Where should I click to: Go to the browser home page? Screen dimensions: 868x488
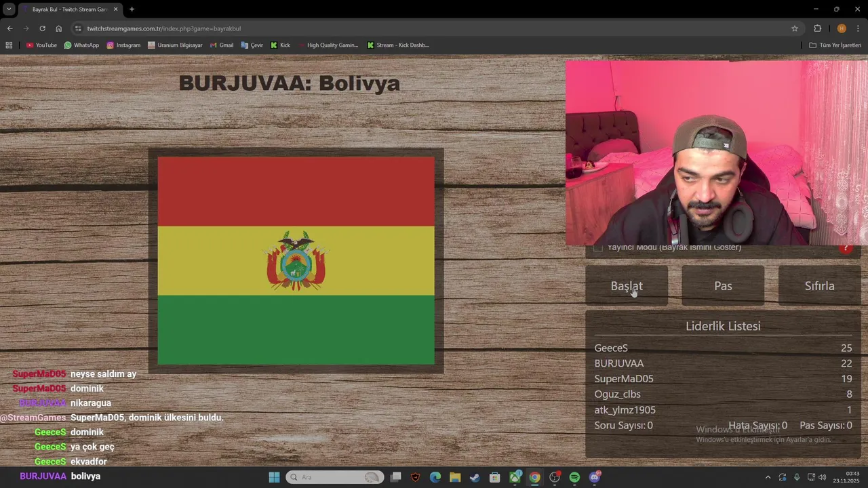click(58, 28)
